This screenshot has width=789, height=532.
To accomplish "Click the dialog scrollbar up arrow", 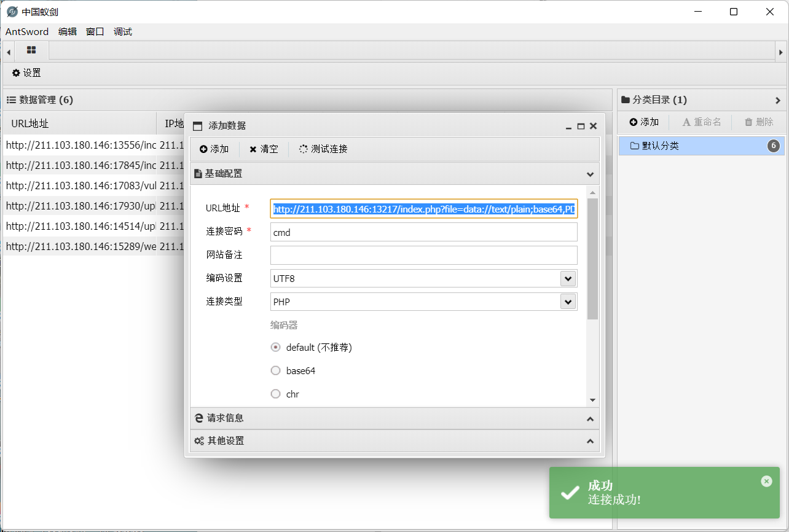I will pyautogui.click(x=592, y=193).
